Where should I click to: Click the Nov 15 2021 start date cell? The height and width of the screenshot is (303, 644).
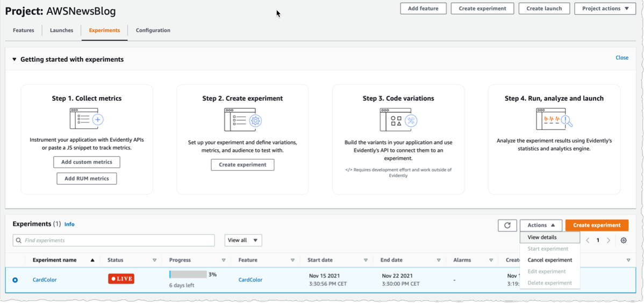click(x=329, y=279)
